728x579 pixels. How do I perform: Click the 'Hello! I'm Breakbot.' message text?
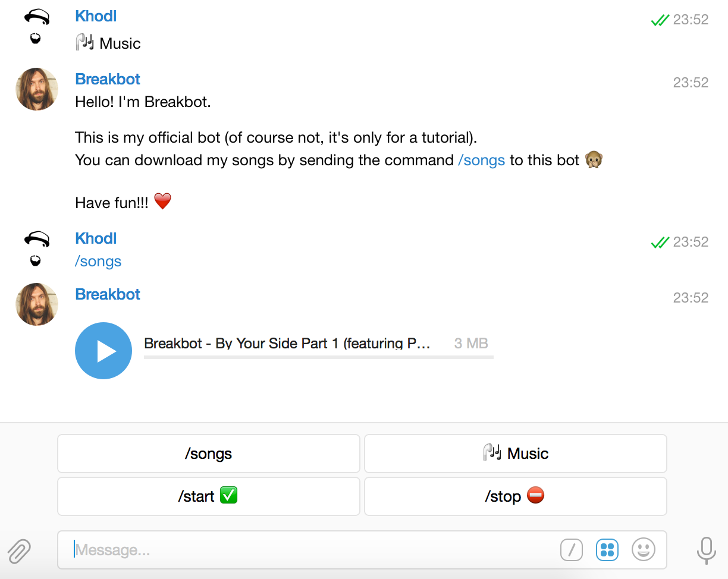pyautogui.click(x=143, y=102)
